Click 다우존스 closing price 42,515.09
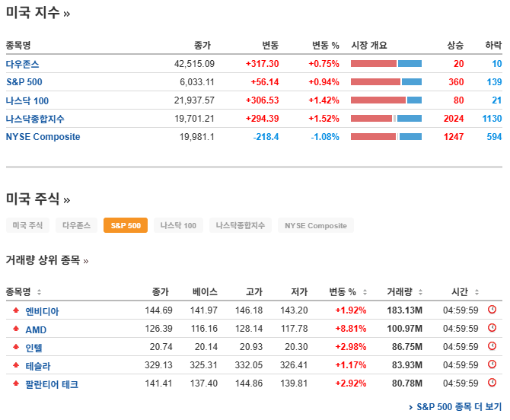The width and height of the screenshot is (510, 420). click(x=194, y=64)
